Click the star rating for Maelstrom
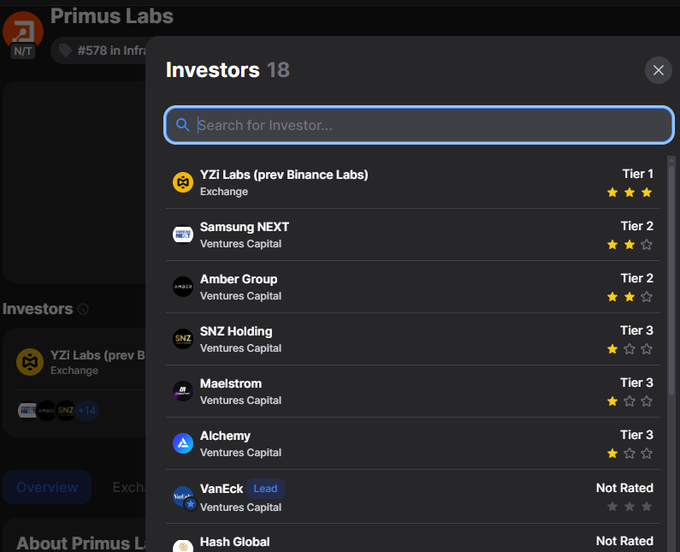Viewport: 680px width, 552px height. (x=629, y=401)
